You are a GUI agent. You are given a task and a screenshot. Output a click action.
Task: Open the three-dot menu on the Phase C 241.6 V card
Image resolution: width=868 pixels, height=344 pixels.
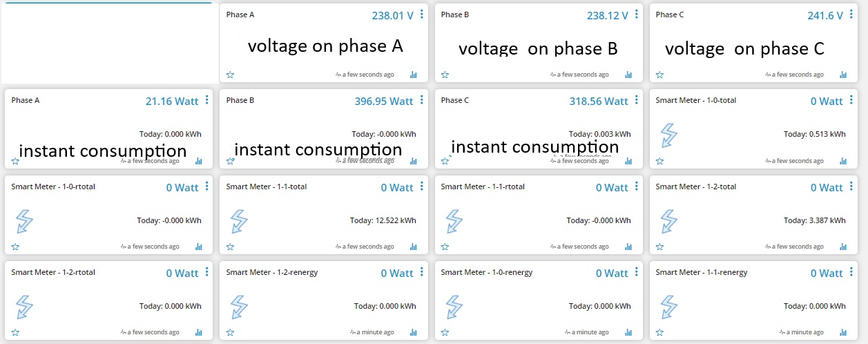coord(851,15)
